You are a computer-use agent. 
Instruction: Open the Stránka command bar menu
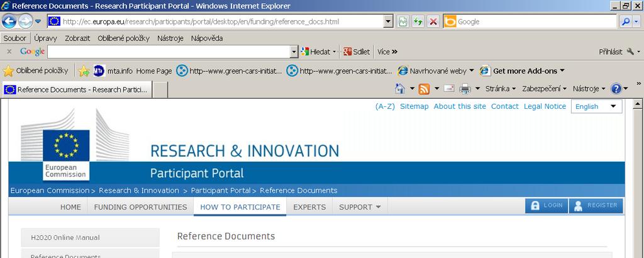click(x=500, y=88)
